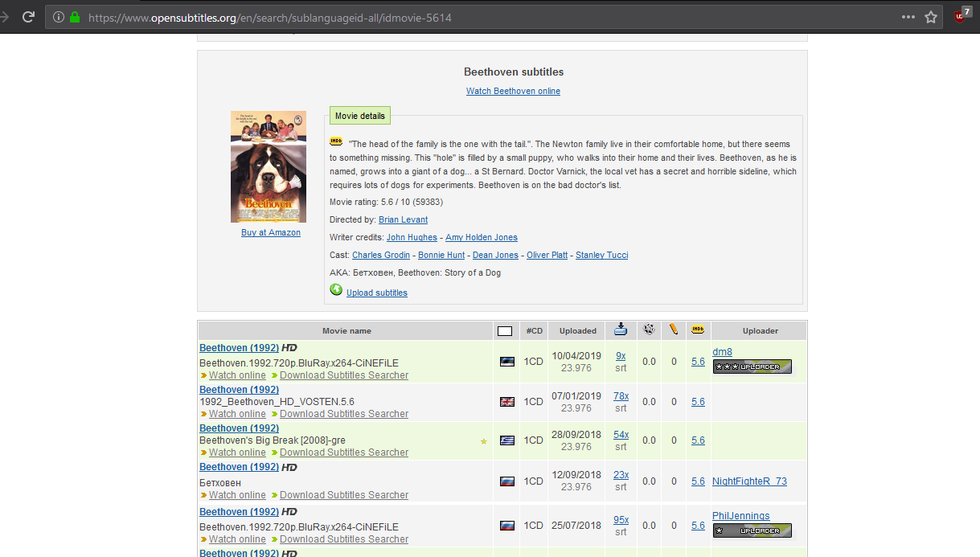Open site information icon in address bar
This screenshot has width=980, height=557.
59,17
